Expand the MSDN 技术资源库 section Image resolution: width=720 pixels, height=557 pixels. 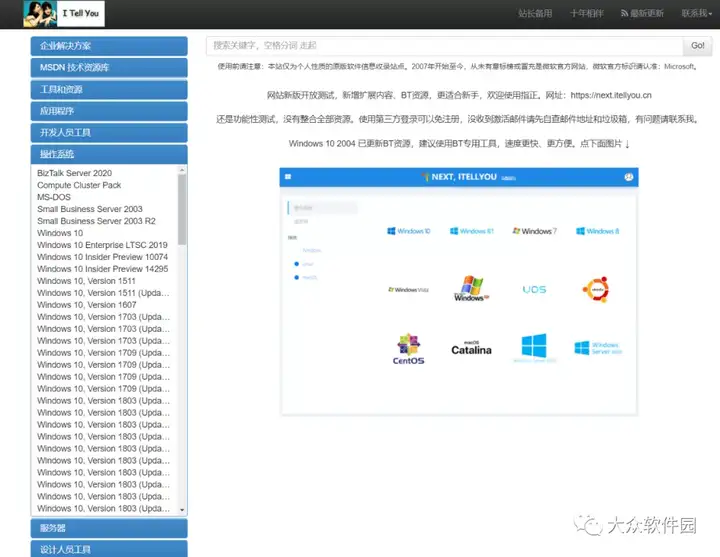click(109, 68)
